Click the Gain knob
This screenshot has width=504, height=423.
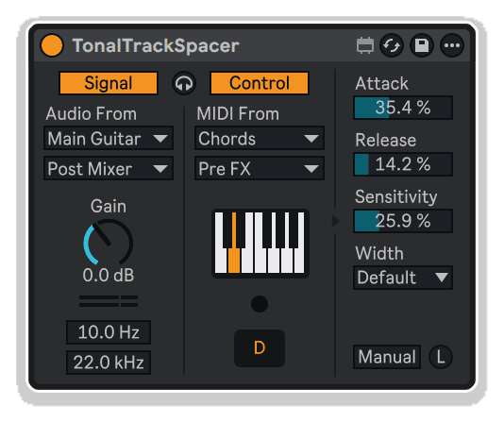(109, 243)
